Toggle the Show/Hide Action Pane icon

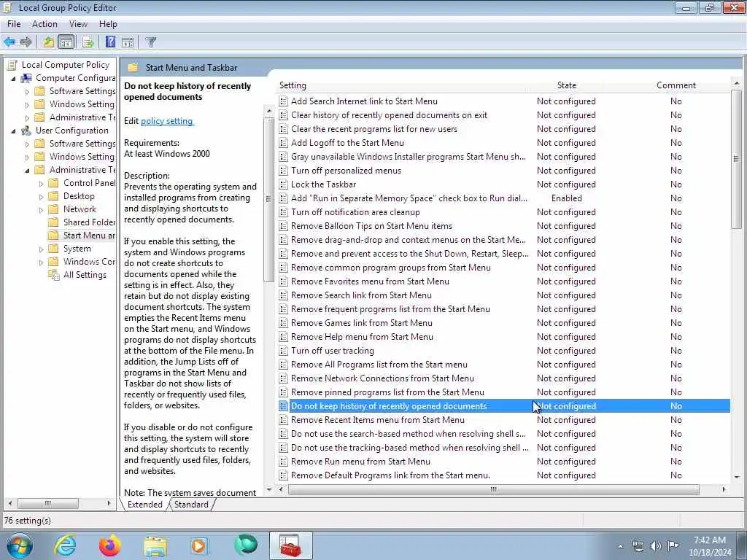[x=128, y=42]
